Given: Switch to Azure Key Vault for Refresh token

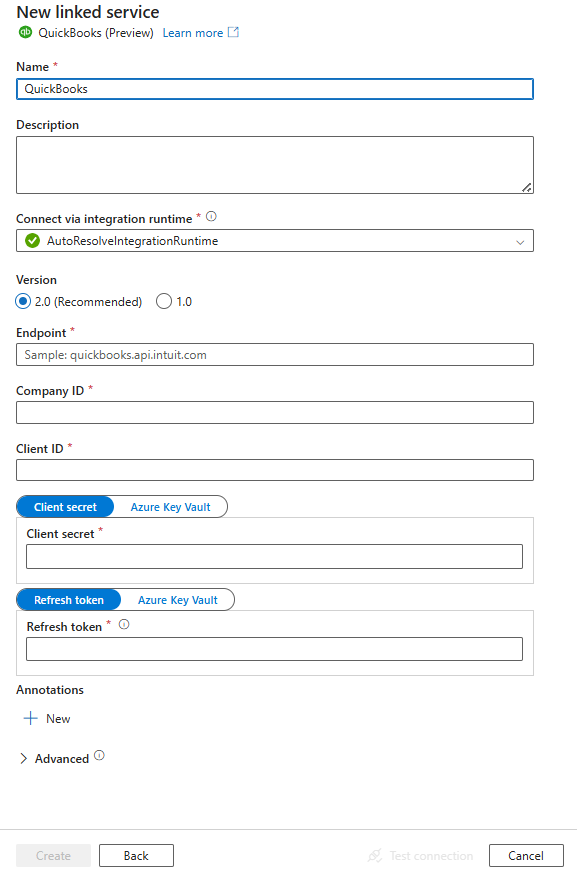Looking at the screenshot, I should click(x=178, y=599).
